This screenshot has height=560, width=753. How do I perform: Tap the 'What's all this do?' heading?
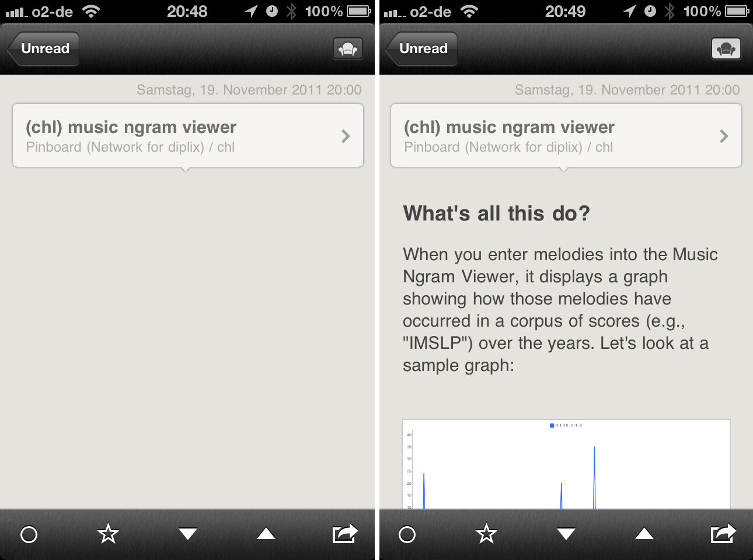(x=496, y=213)
